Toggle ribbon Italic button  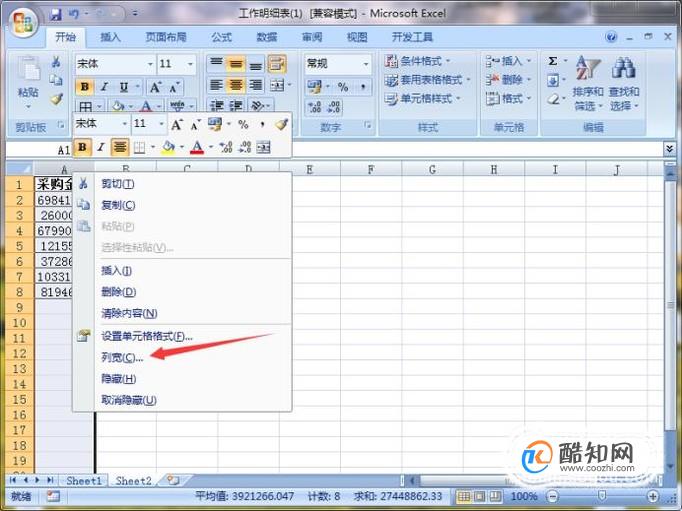pos(104,87)
